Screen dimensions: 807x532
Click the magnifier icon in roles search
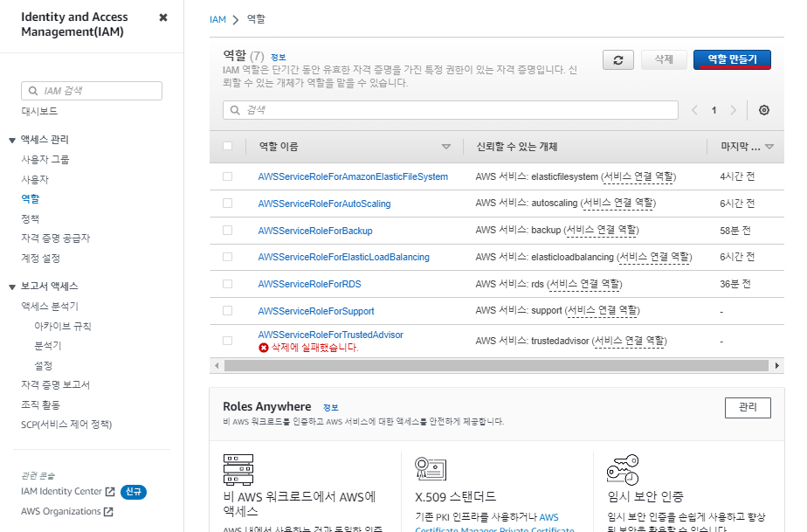pyautogui.click(x=235, y=110)
